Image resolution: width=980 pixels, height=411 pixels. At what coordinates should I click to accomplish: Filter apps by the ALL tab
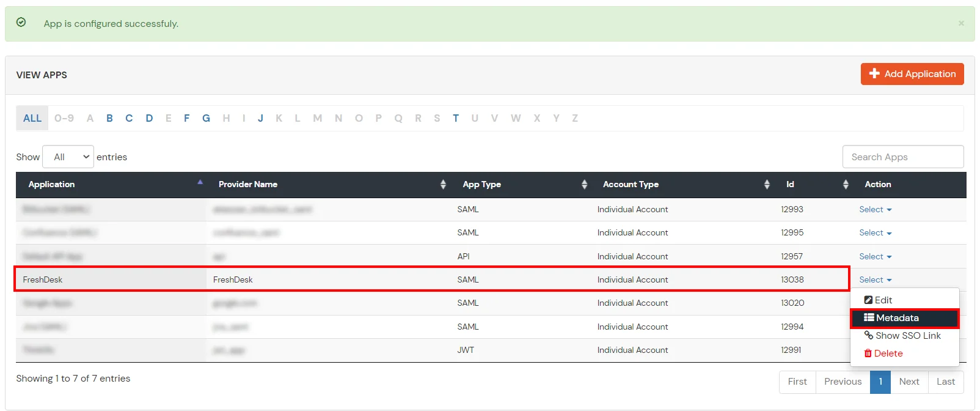[x=32, y=118]
